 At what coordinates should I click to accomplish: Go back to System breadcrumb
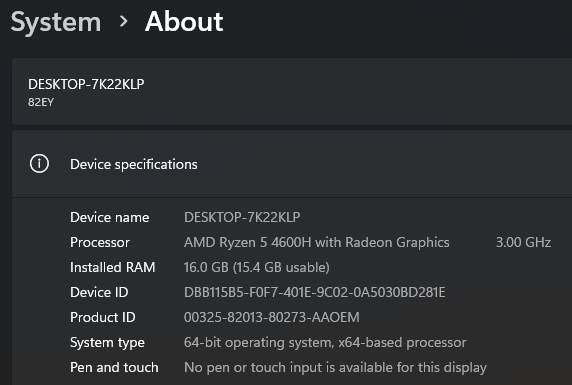(x=56, y=23)
